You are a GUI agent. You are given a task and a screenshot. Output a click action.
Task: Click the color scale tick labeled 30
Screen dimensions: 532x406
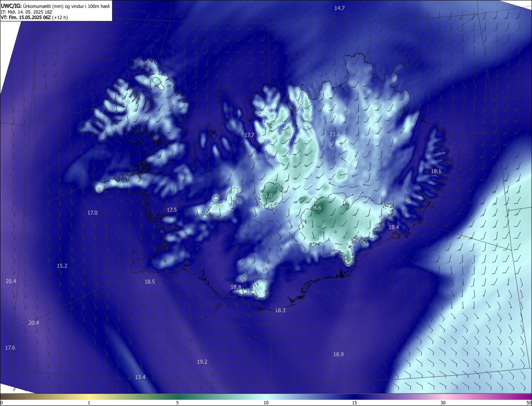point(443,403)
